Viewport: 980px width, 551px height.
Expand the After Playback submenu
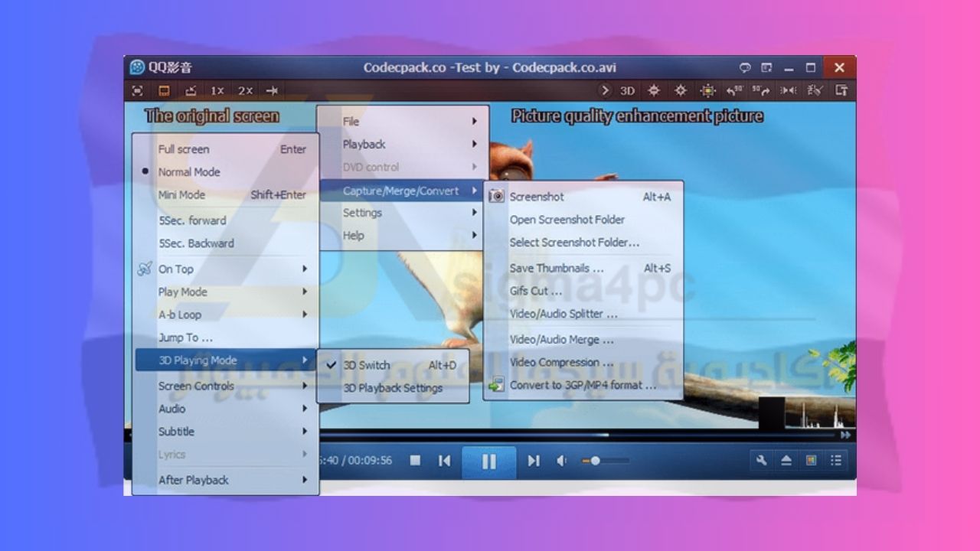226,480
